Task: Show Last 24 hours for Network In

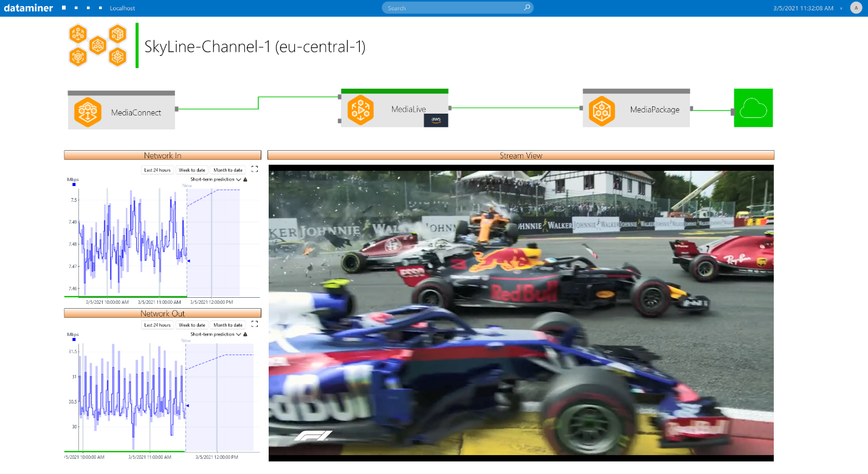Action: pyautogui.click(x=157, y=170)
